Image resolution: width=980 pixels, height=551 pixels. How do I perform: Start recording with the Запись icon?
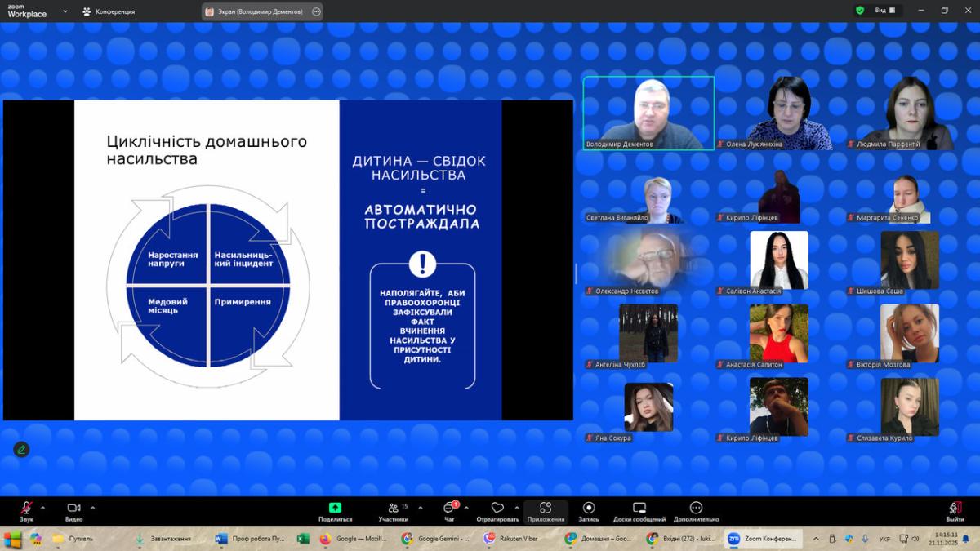589,508
